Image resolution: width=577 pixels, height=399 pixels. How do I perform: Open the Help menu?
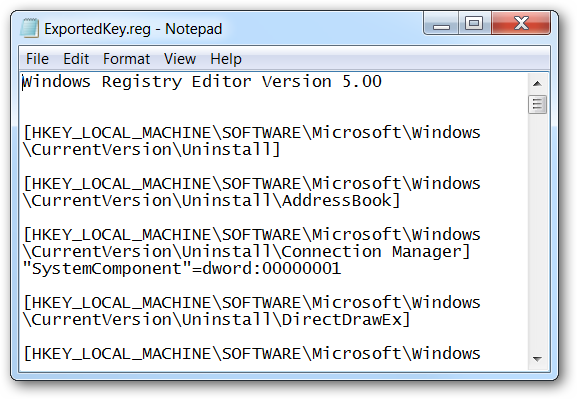[226, 59]
